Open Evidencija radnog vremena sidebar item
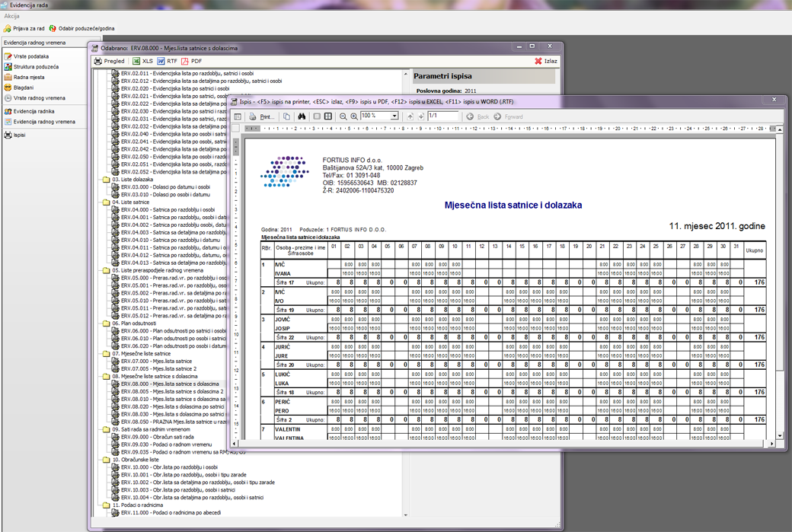The width and height of the screenshot is (792, 532). pos(40,122)
